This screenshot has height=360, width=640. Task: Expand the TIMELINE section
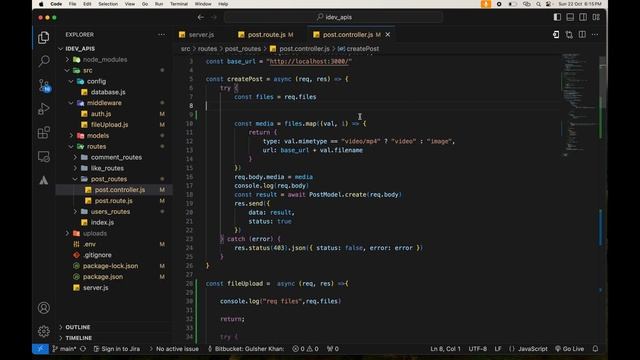78,338
